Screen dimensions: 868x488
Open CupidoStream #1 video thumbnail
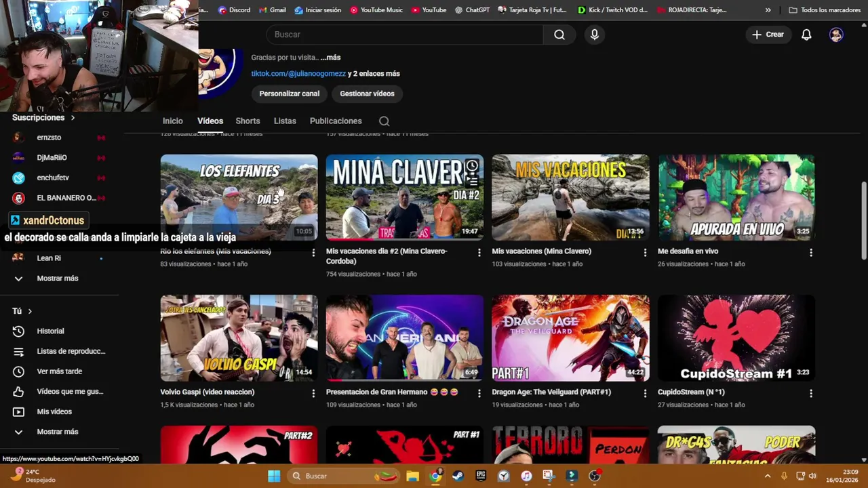click(736, 338)
